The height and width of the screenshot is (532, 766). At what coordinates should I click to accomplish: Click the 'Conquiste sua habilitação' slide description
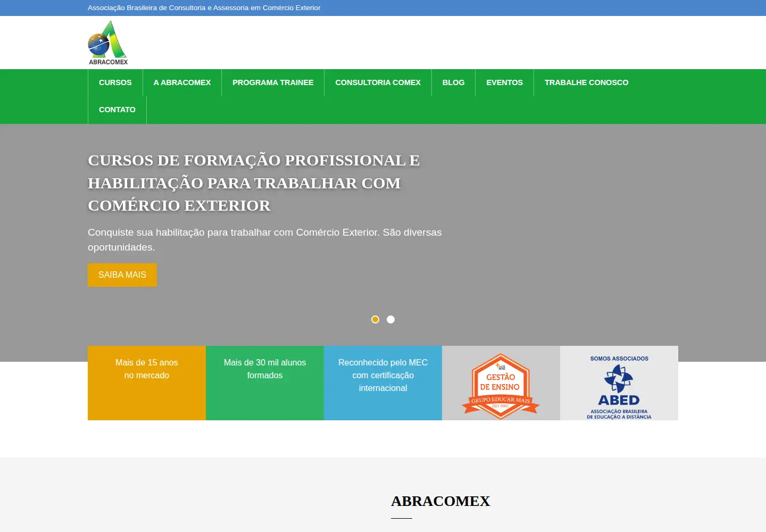265,240
